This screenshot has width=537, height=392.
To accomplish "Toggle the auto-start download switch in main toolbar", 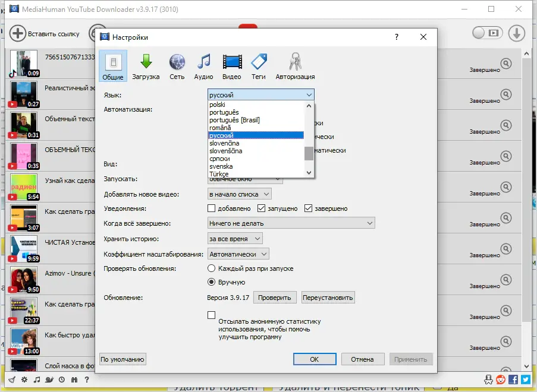I will pyautogui.click(x=487, y=33).
